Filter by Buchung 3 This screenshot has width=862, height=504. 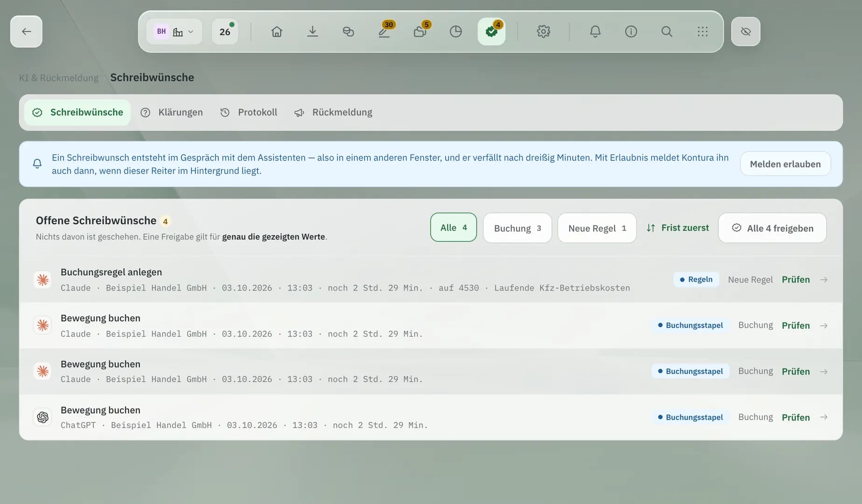[x=517, y=228]
